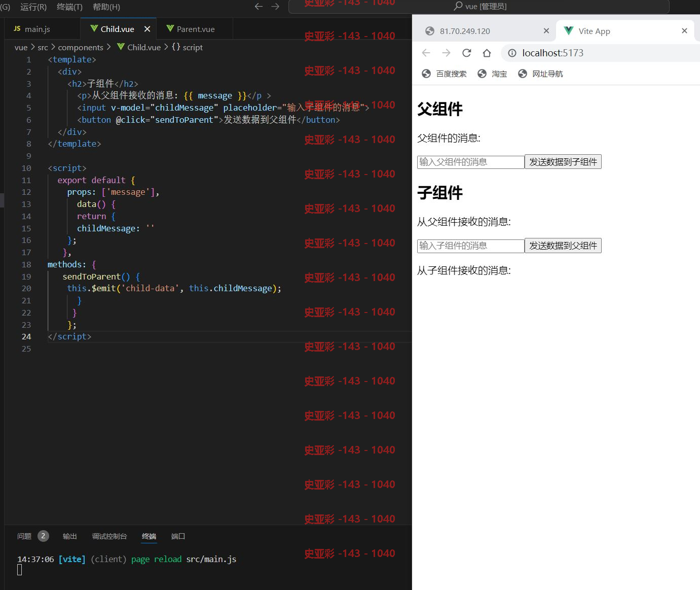Viewport: 700px width, 590px height.
Task: Select the 终端 panel tab
Action: pos(149,536)
